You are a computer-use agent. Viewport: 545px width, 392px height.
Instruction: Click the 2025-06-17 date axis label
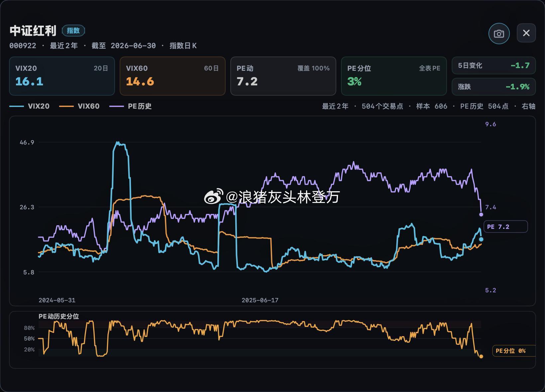coord(260,300)
